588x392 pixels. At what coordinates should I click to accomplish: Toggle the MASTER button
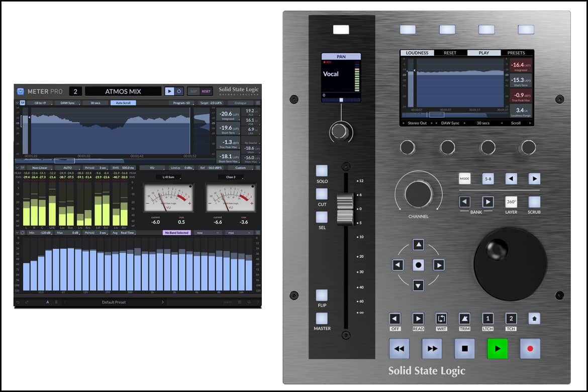321,318
